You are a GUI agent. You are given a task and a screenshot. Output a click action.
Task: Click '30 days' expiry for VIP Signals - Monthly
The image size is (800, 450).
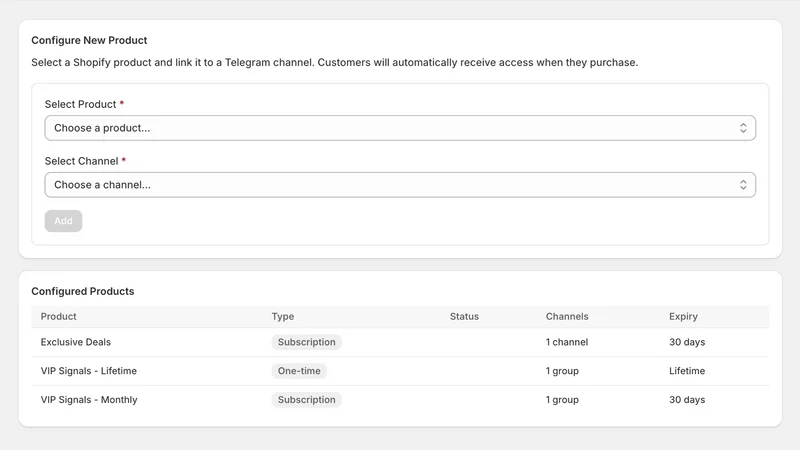pos(687,399)
